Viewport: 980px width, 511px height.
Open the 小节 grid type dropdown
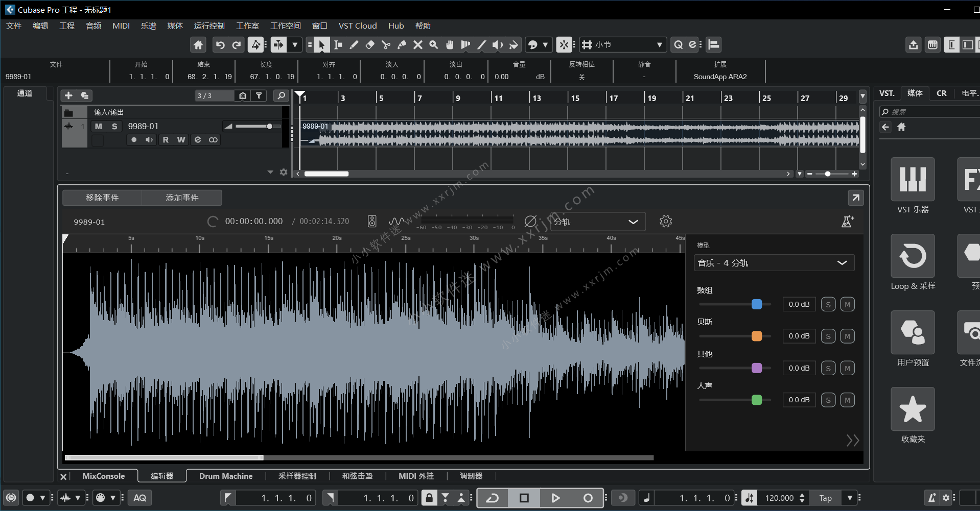point(623,45)
